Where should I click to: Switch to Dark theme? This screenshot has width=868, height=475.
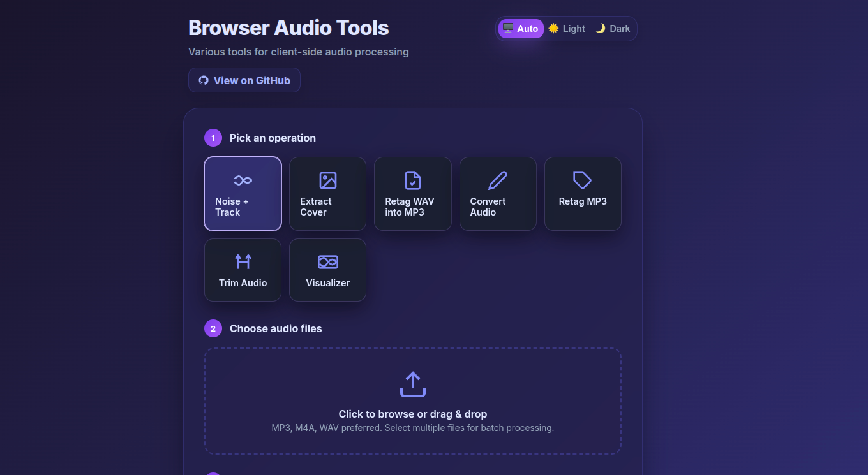pyautogui.click(x=612, y=28)
